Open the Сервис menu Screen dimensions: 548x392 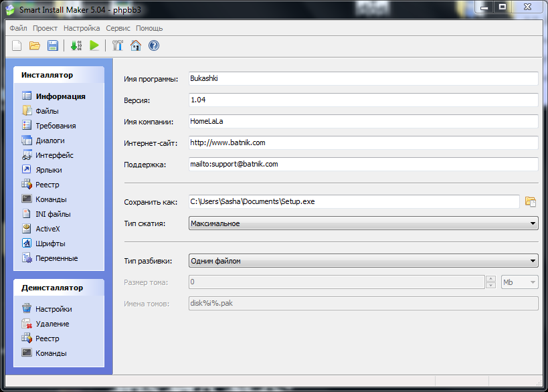[118, 28]
